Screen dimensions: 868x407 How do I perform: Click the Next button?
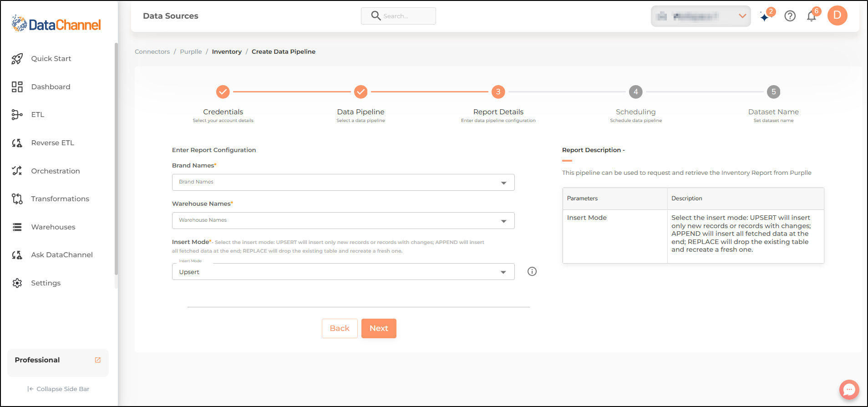click(379, 328)
